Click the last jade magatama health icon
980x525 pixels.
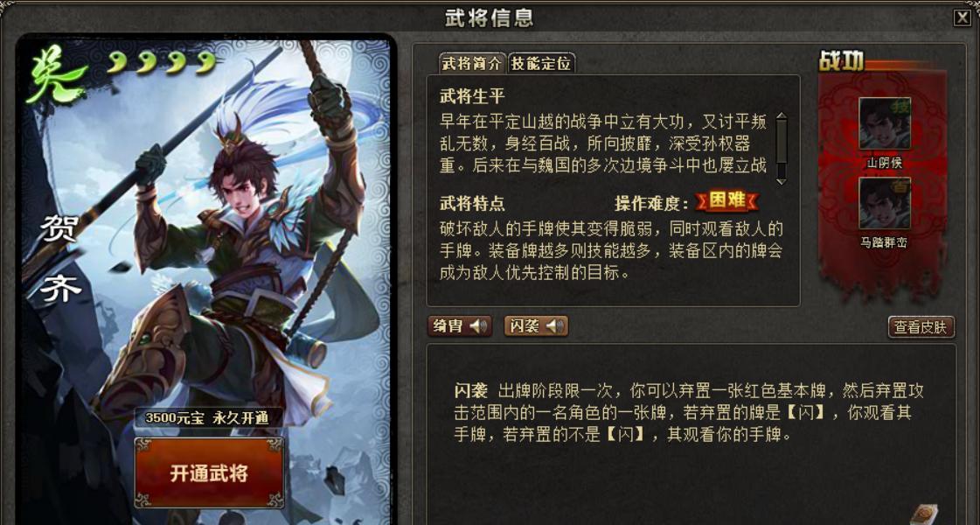click(x=207, y=62)
